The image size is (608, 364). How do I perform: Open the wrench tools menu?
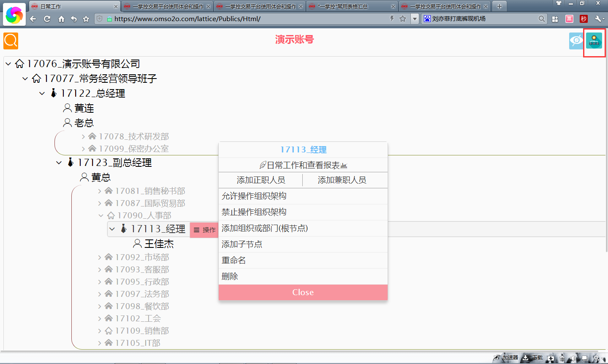click(599, 19)
